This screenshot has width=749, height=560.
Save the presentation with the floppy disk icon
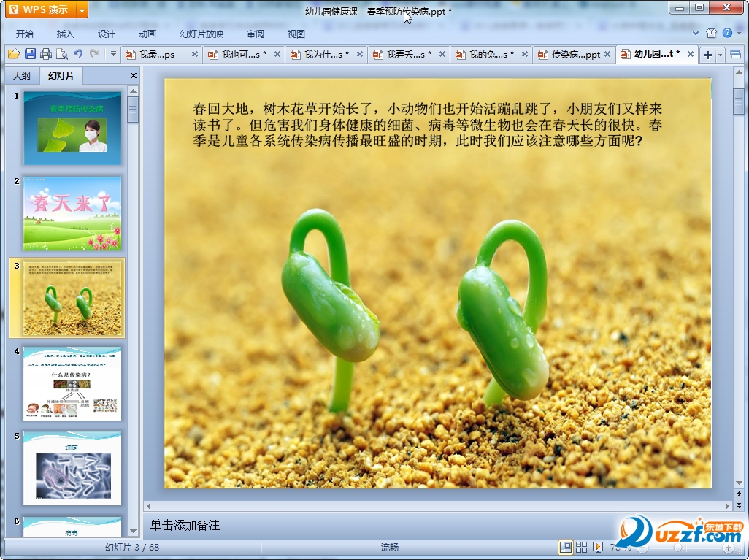pos(30,54)
